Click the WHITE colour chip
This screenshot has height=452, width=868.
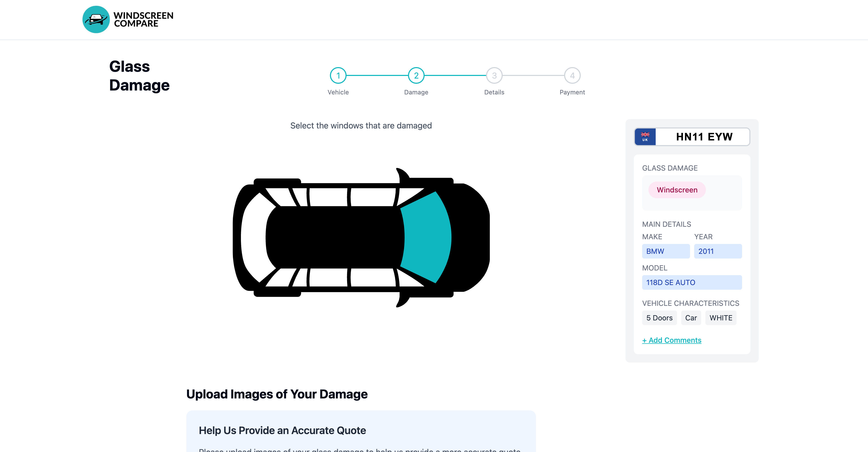721,318
